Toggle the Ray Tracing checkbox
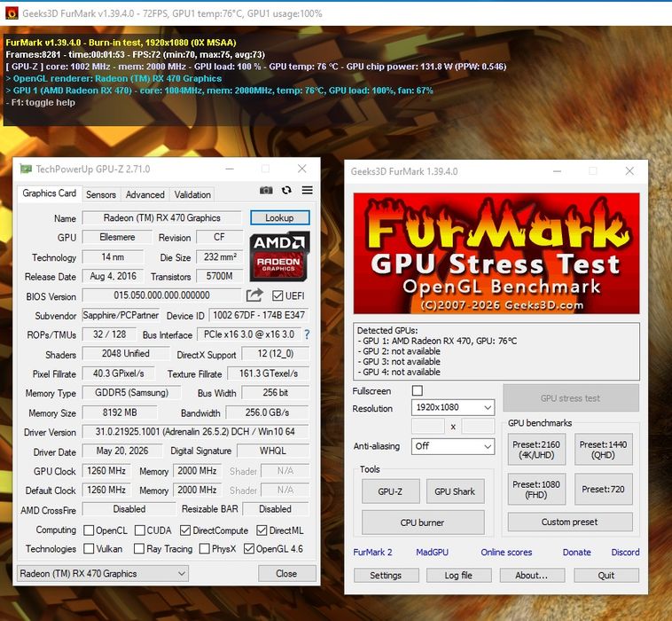Screen dimensions: 672x621 pyautogui.click(x=139, y=548)
